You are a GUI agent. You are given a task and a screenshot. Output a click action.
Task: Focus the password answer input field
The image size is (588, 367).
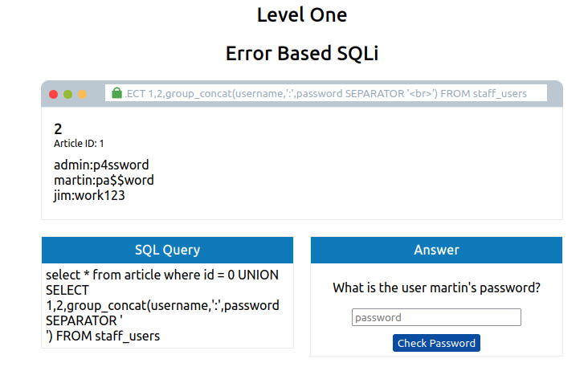436,317
